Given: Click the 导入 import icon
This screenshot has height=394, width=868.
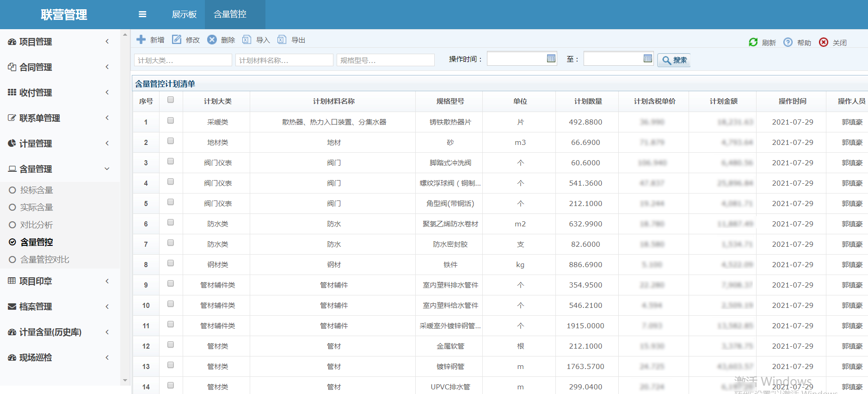Looking at the screenshot, I should [247, 39].
